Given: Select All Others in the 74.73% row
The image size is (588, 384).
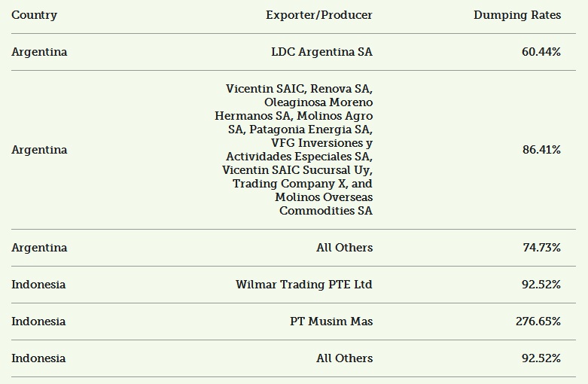Looking at the screenshot, I should coord(346,248).
